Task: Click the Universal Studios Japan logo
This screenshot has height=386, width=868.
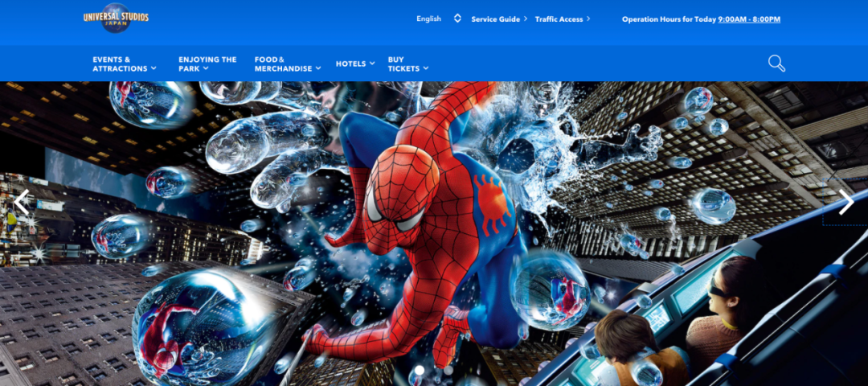Action: coord(116,18)
